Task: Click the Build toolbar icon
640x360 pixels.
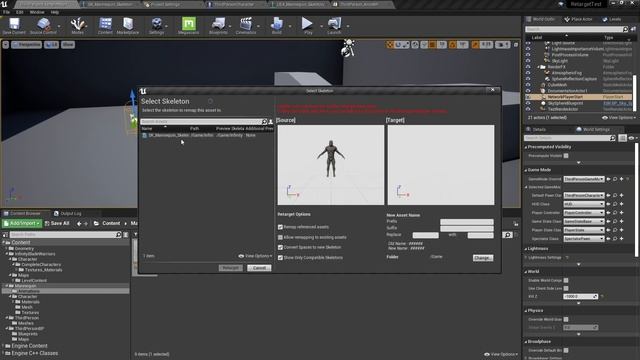Action: click(x=277, y=25)
